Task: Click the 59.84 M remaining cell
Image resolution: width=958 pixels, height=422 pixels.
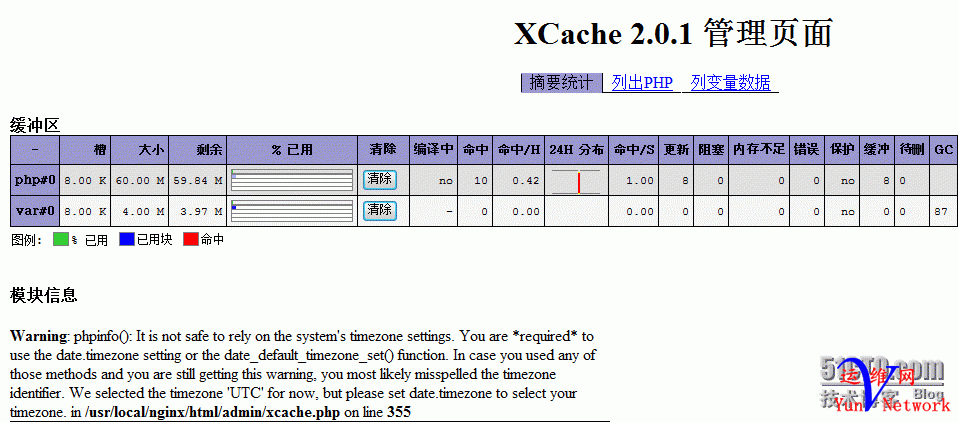Action: coord(198,180)
